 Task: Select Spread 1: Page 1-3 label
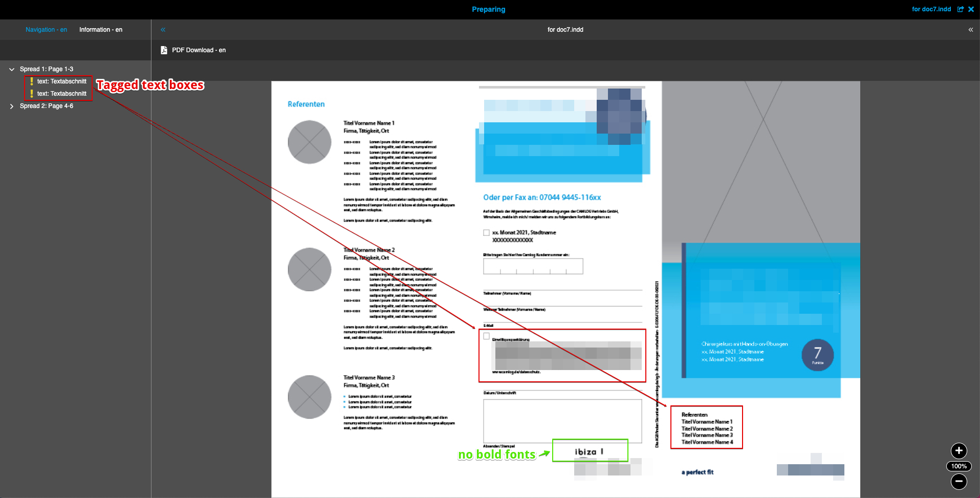(x=47, y=69)
